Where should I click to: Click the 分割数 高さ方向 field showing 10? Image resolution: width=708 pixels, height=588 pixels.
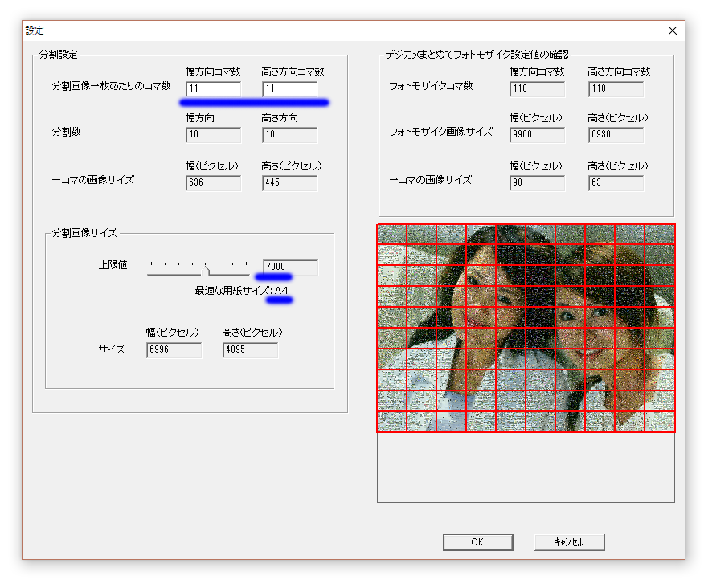tap(289, 134)
